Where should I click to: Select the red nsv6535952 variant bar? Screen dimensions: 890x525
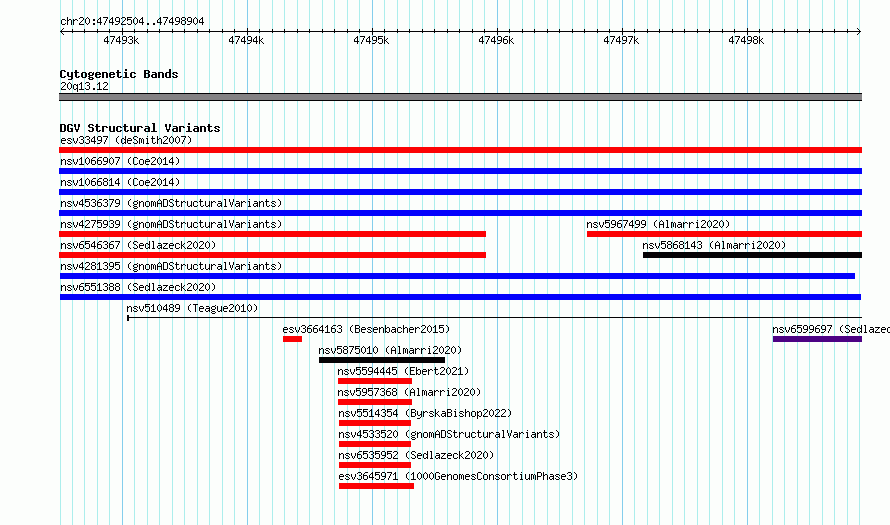375,465
